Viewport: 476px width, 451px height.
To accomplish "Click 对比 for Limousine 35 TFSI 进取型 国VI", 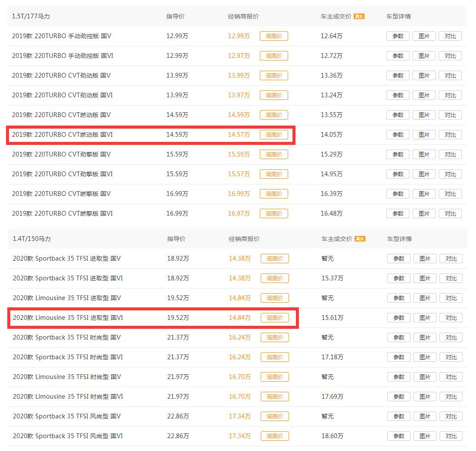I will tap(451, 318).
